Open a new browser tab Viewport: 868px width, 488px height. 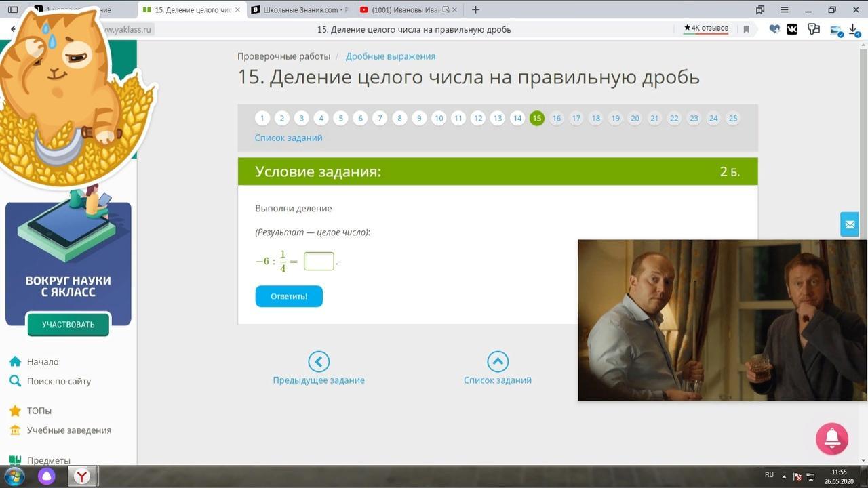point(475,9)
